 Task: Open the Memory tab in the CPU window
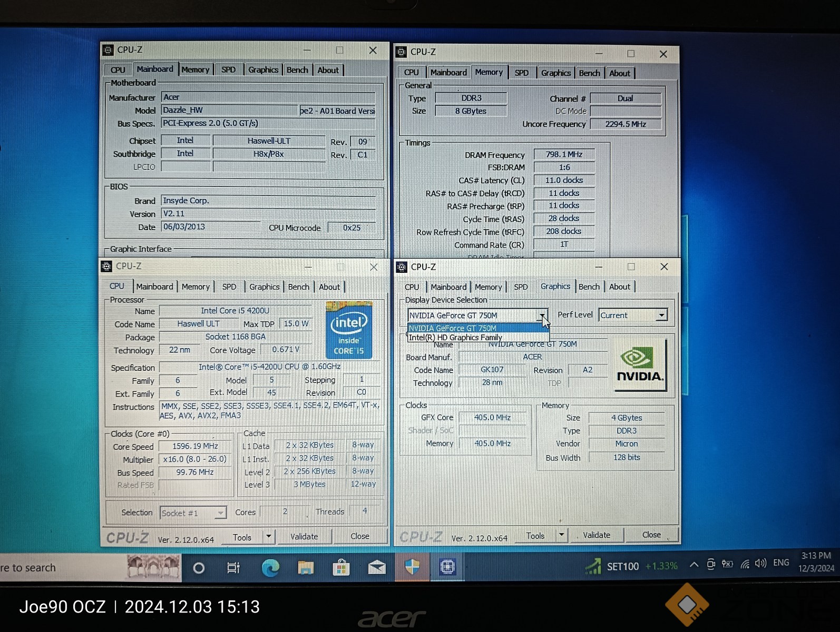click(196, 287)
